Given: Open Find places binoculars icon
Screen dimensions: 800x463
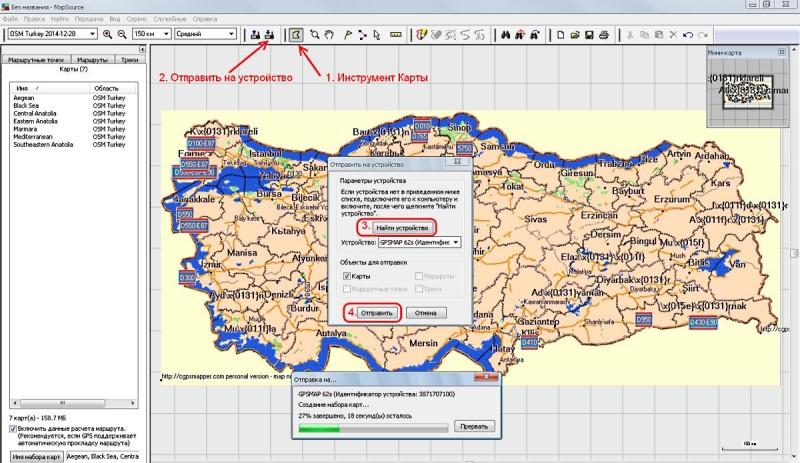Looking at the screenshot, I should pyautogui.click(x=506, y=35).
